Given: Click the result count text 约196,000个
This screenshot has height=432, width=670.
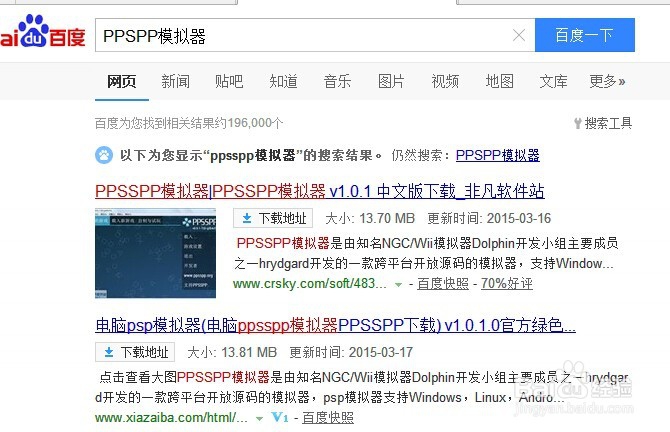Looking at the screenshot, I should (250, 123).
